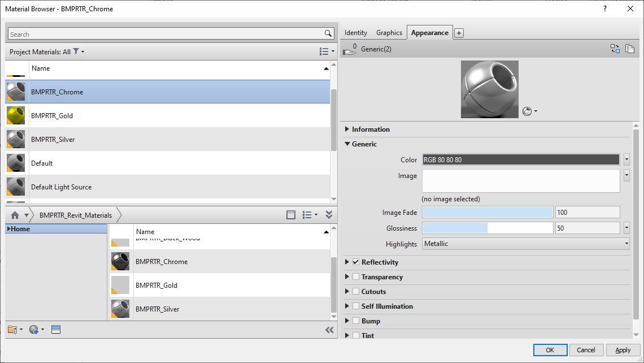Enable the Transparency checkbox
This screenshot has height=363, width=644.
coord(356,276)
